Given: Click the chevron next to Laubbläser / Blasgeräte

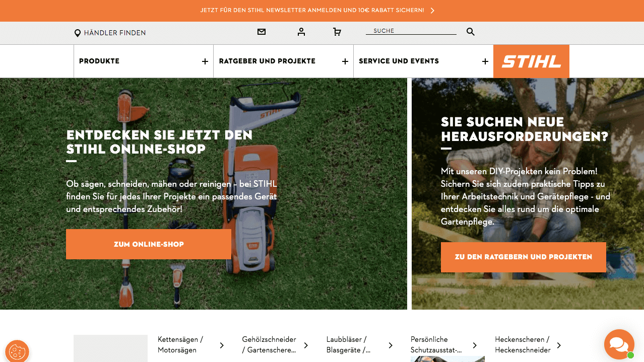Looking at the screenshot, I should [x=391, y=345].
